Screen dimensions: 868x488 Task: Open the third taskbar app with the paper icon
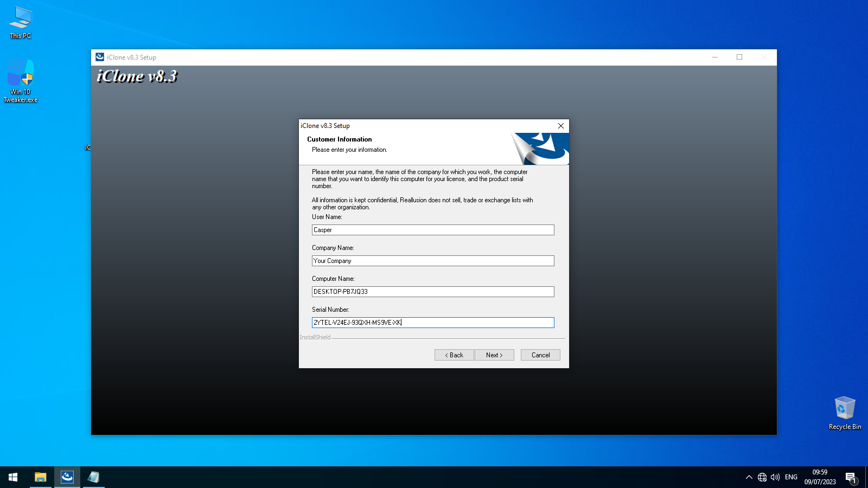94,477
